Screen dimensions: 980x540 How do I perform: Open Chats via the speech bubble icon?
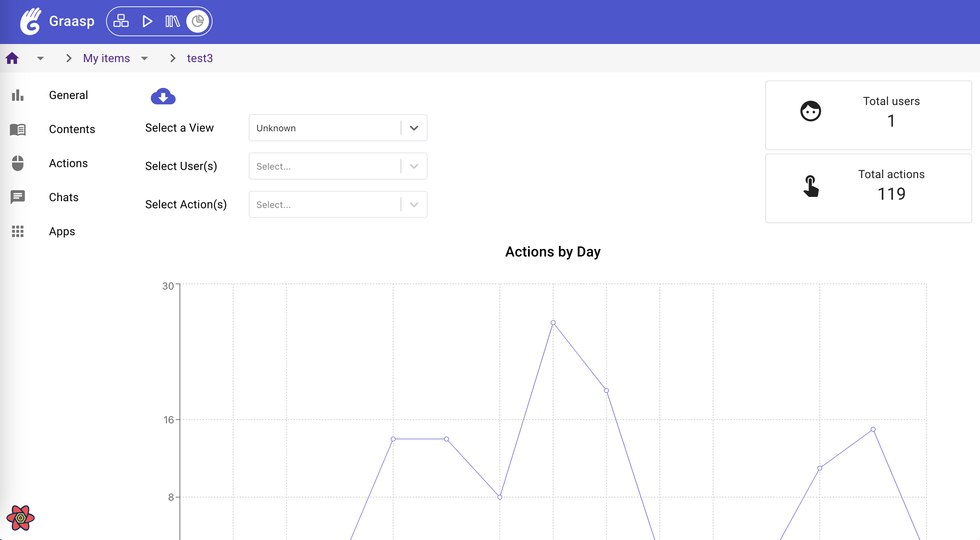pyautogui.click(x=17, y=197)
